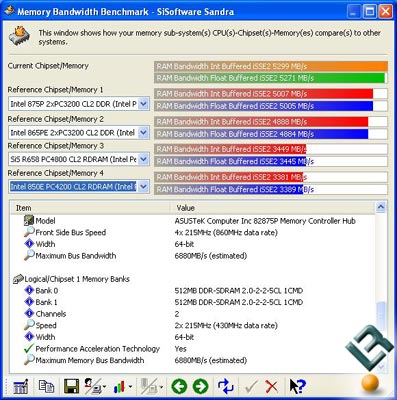Click the 5007 MB/s red Int bar

point(264,94)
